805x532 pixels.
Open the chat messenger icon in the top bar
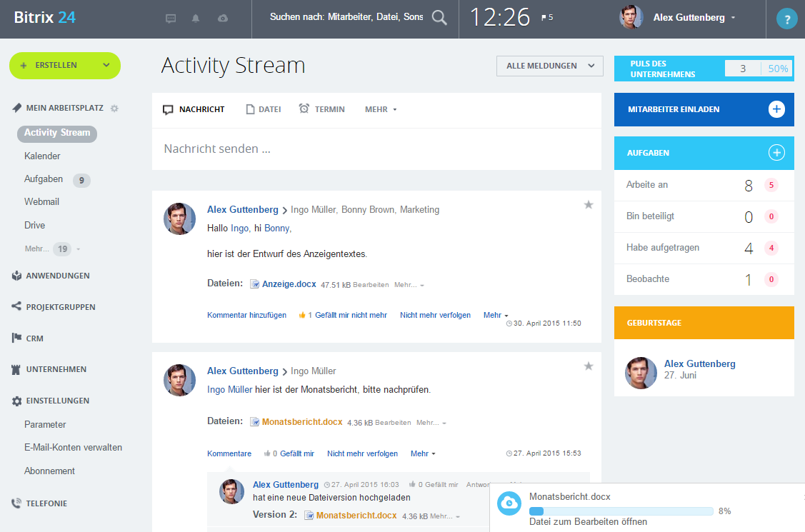click(x=171, y=19)
